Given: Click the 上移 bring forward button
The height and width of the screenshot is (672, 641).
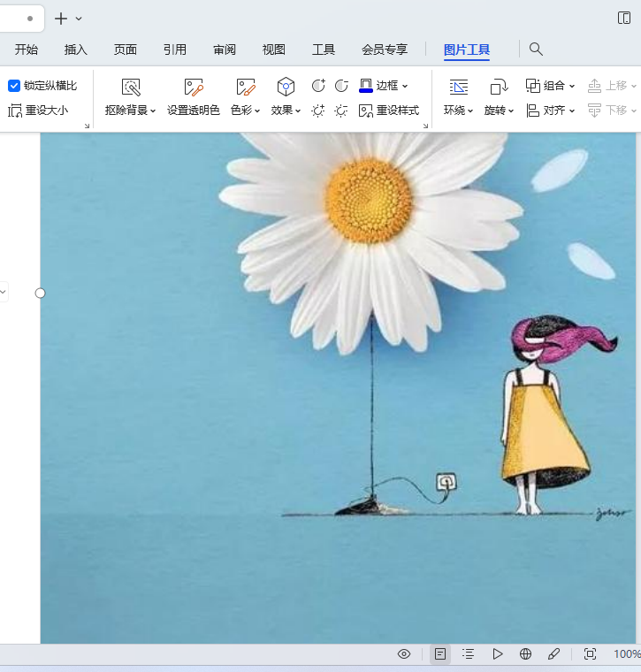Looking at the screenshot, I should point(612,86).
